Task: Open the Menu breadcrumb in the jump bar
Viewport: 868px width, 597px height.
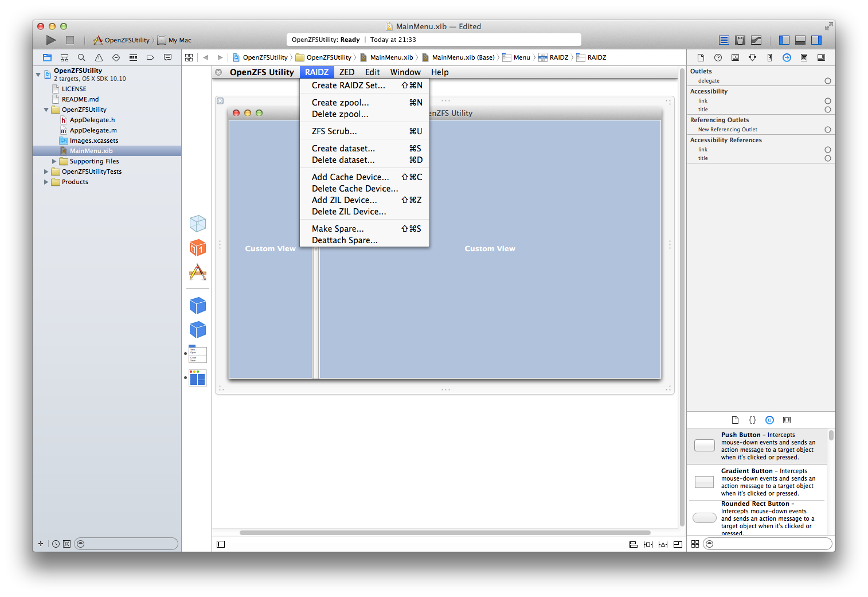Action: tap(517, 57)
